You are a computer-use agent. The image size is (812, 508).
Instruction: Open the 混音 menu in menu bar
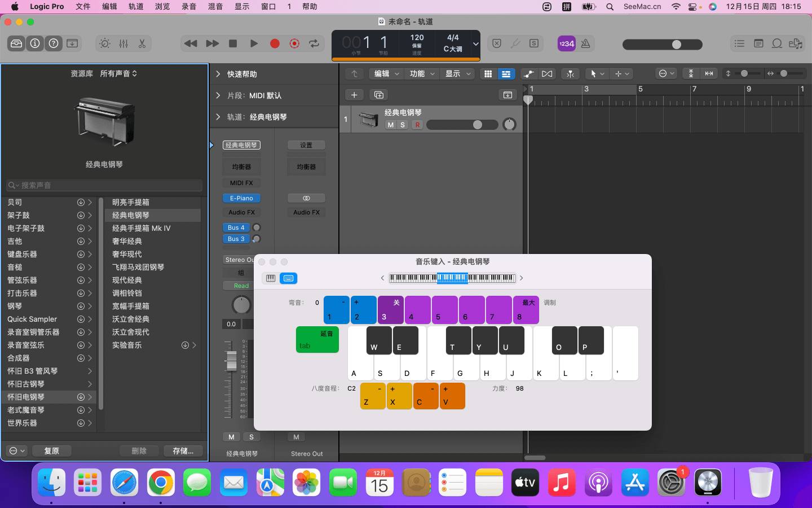coord(215,7)
